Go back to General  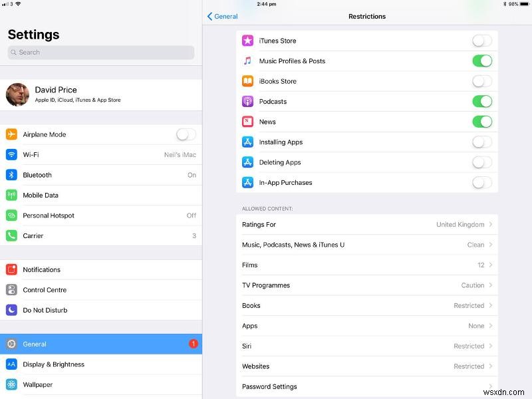pos(222,16)
